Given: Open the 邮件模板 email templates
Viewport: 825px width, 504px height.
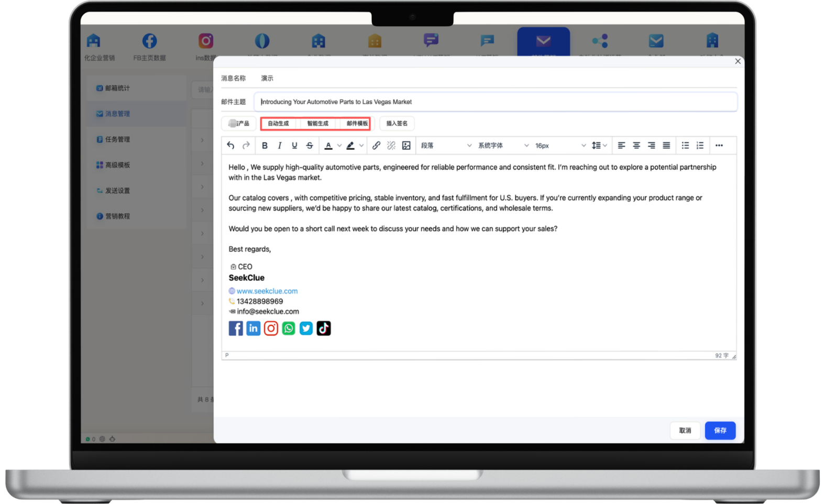Looking at the screenshot, I should click(x=357, y=124).
